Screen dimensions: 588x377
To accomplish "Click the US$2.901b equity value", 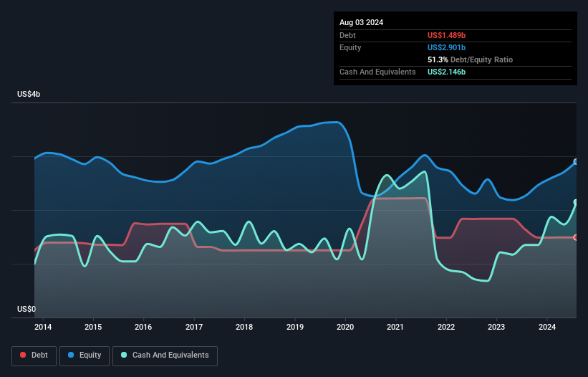I will [446, 47].
